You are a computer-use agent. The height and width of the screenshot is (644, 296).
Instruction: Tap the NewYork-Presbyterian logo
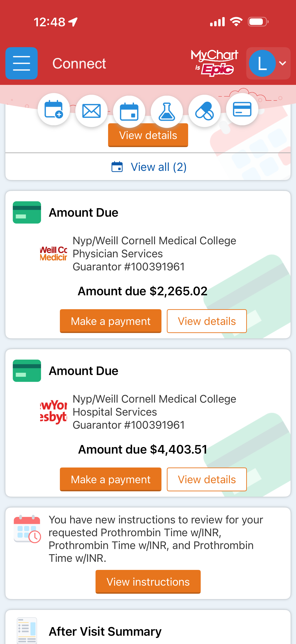pyautogui.click(x=53, y=412)
